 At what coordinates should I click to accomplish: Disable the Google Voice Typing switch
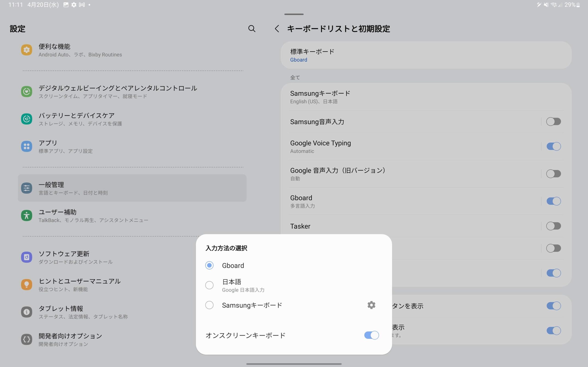tap(553, 146)
